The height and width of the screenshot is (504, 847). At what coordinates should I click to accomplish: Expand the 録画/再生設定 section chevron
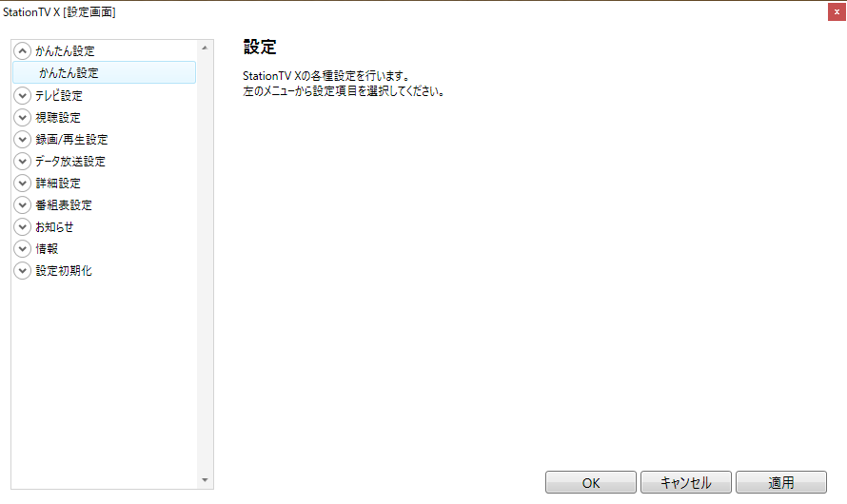tap(22, 139)
